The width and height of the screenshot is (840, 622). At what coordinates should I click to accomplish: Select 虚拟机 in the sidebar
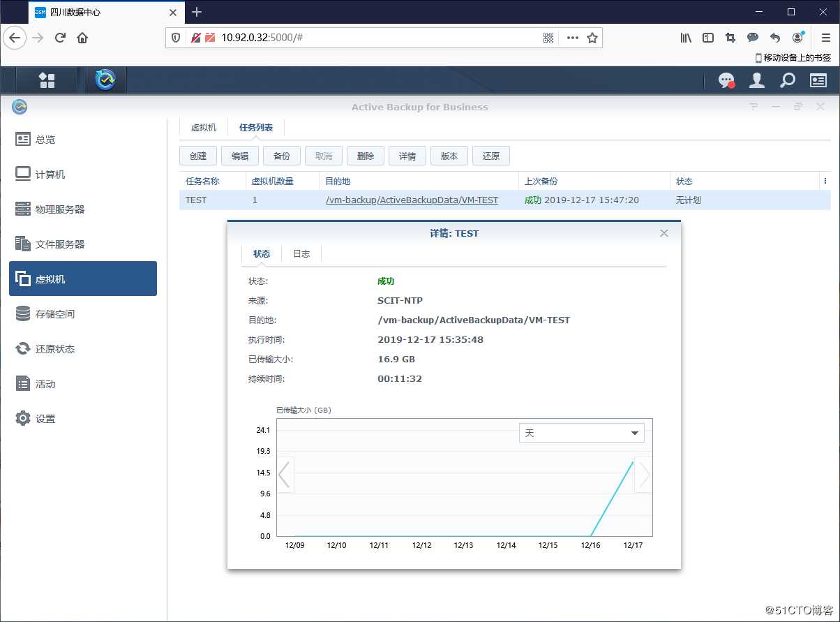click(x=83, y=279)
